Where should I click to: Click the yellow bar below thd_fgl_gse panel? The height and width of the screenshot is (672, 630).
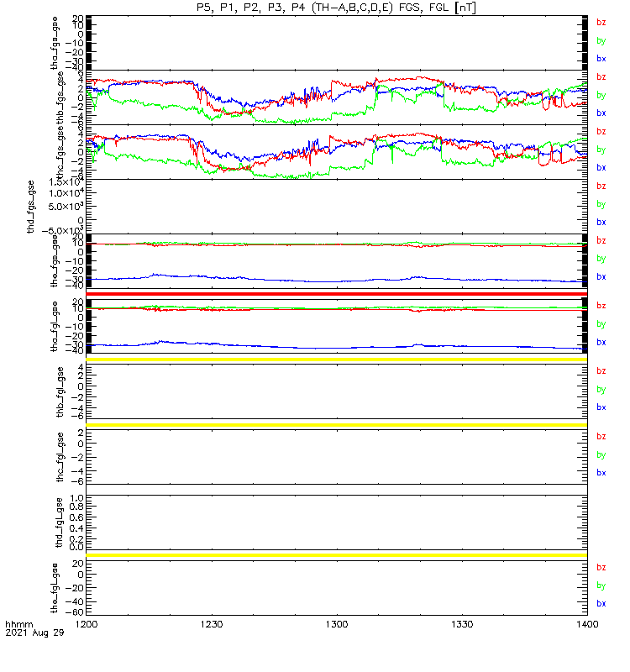[x=337, y=555]
